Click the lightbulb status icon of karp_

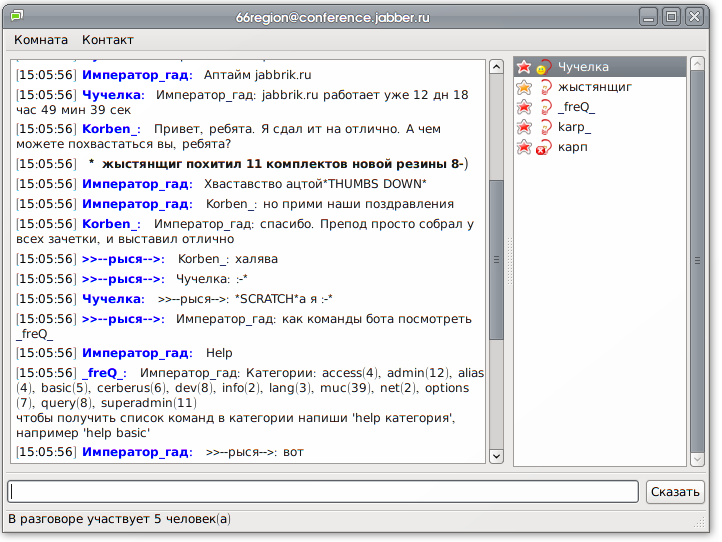[544, 127]
